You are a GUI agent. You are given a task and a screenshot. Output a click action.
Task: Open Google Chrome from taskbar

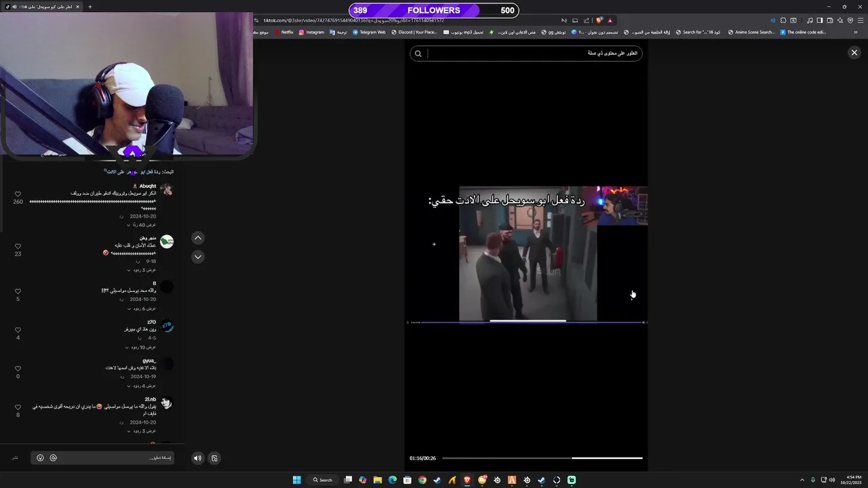[422, 480]
